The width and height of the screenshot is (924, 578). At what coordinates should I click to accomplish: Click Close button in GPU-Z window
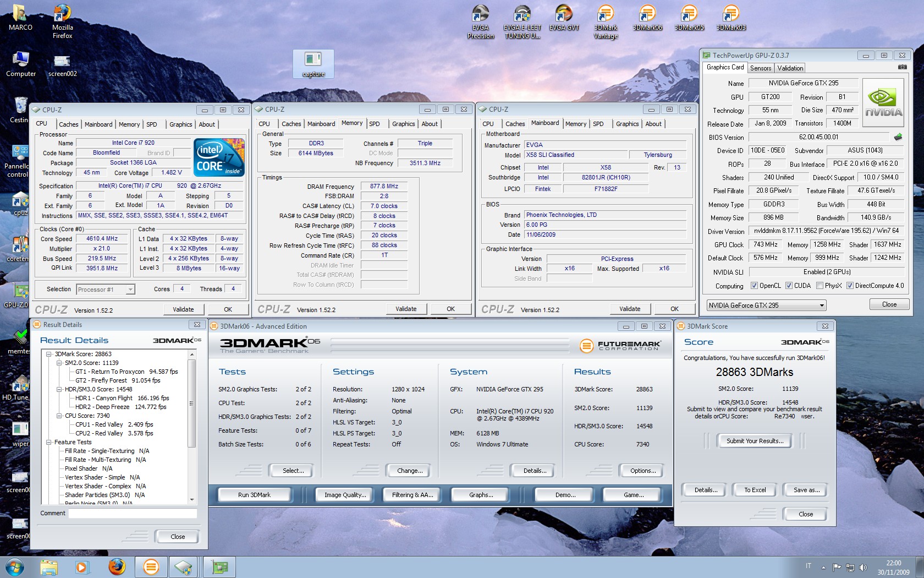coord(889,304)
